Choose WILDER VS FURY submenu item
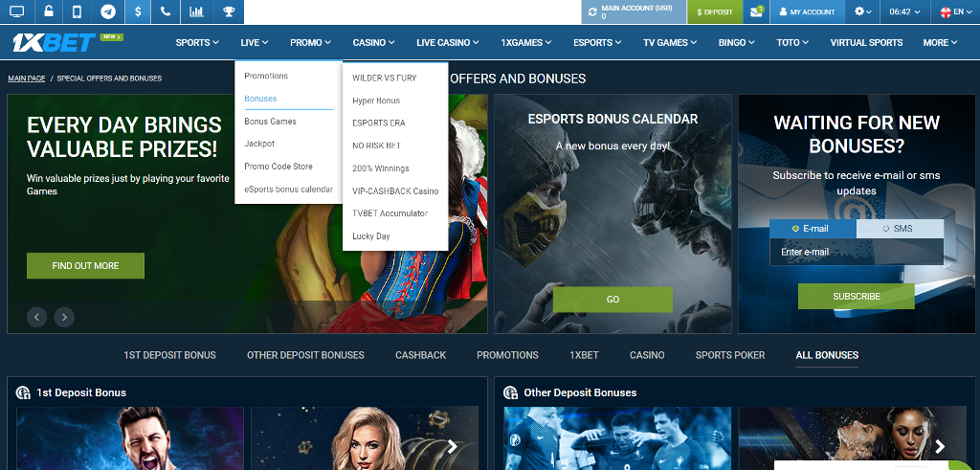This screenshot has height=470, width=980. [385, 78]
